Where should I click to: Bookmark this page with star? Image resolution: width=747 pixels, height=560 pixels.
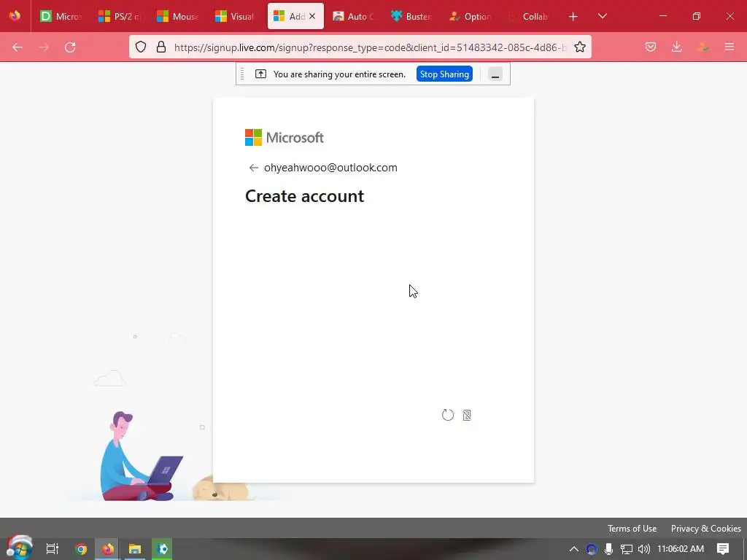pos(580,47)
